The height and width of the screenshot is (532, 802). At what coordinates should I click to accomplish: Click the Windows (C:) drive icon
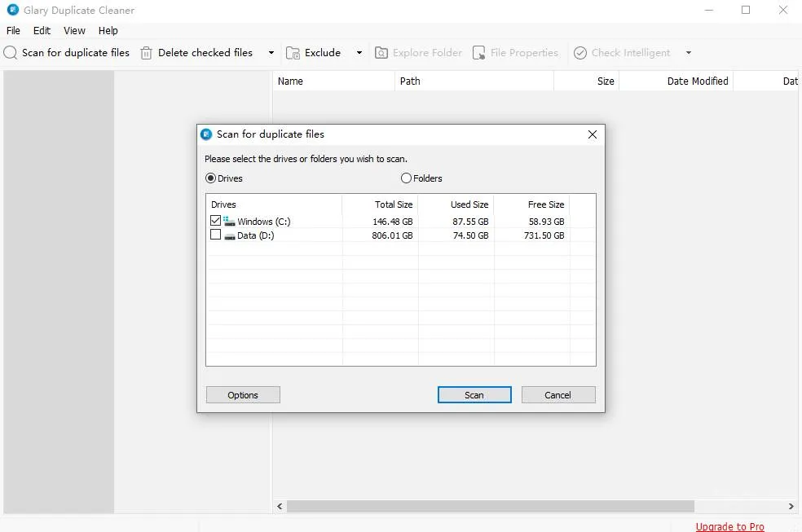[x=229, y=222]
